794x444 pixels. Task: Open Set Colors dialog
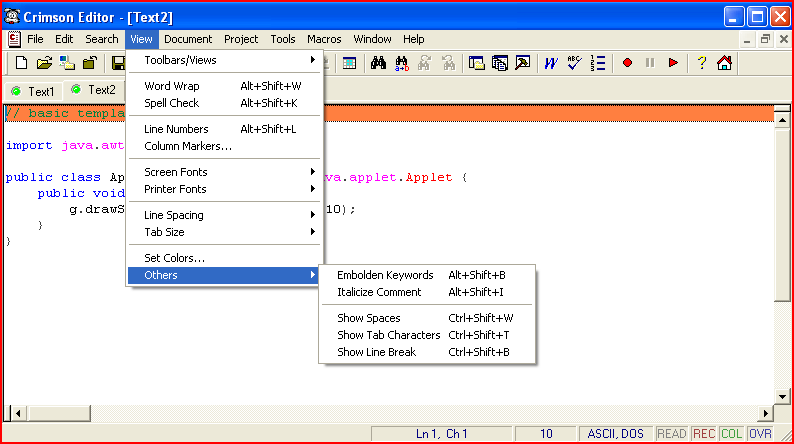tap(224, 258)
